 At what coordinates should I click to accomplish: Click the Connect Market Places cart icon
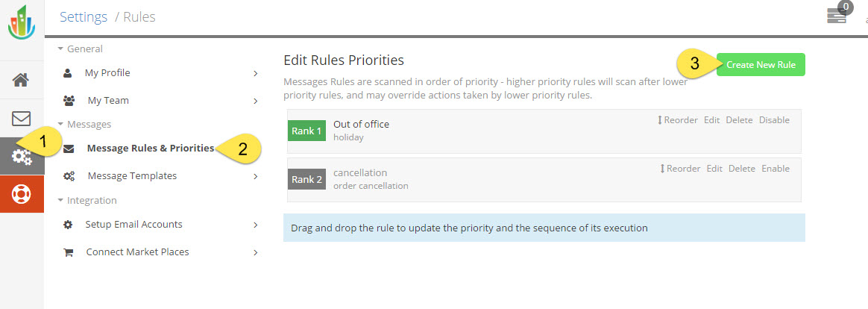click(69, 252)
